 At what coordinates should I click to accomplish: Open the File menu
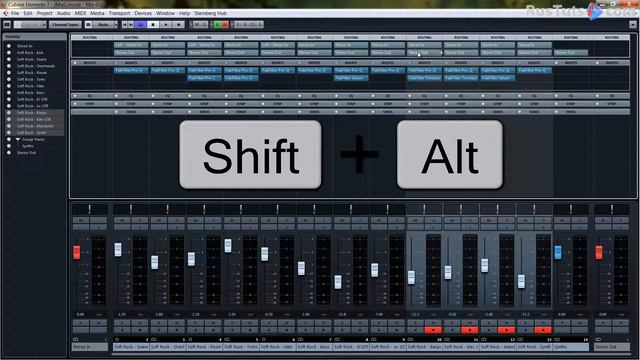15,13
